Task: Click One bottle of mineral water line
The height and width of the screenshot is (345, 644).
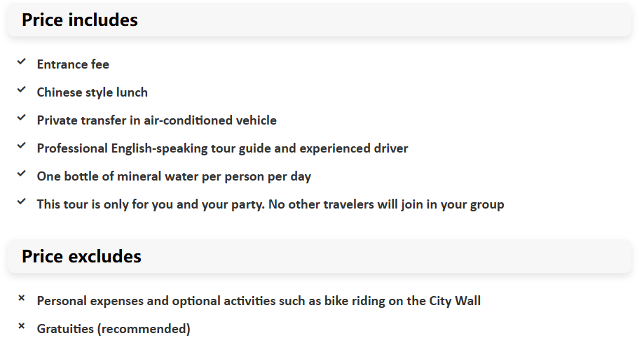Action: coord(174,176)
